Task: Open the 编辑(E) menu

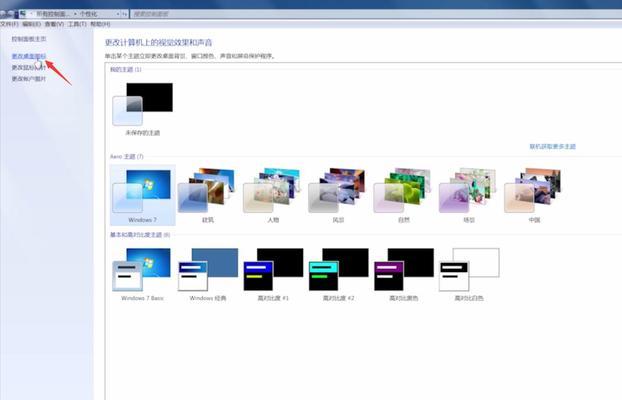Action: (x=31, y=24)
